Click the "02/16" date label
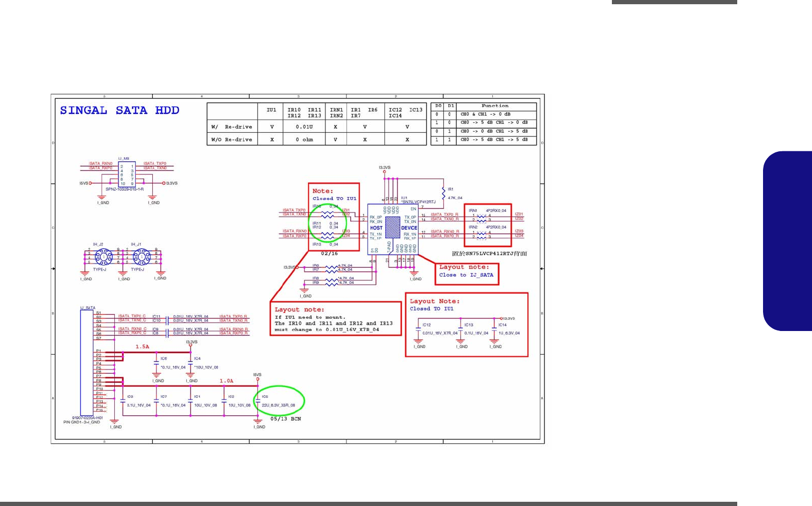The height and width of the screenshot is (506, 812). [x=329, y=254]
